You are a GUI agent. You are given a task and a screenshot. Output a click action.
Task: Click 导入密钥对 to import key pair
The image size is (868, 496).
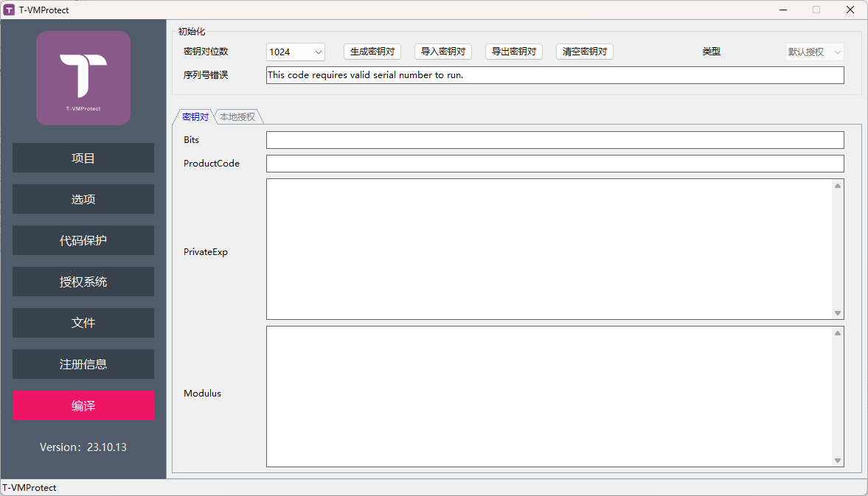tap(443, 52)
